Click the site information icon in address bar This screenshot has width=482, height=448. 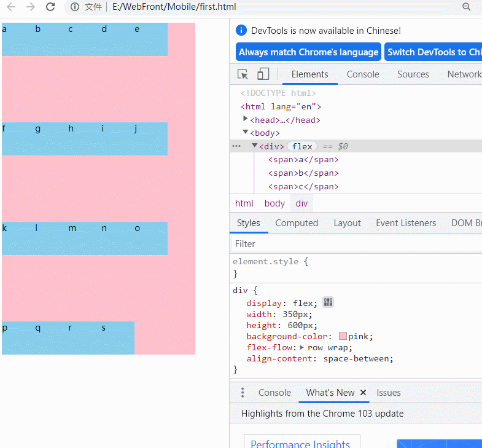coord(75,7)
